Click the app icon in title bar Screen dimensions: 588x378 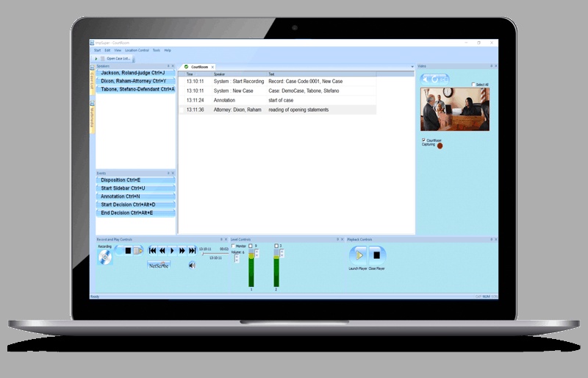pos(93,43)
